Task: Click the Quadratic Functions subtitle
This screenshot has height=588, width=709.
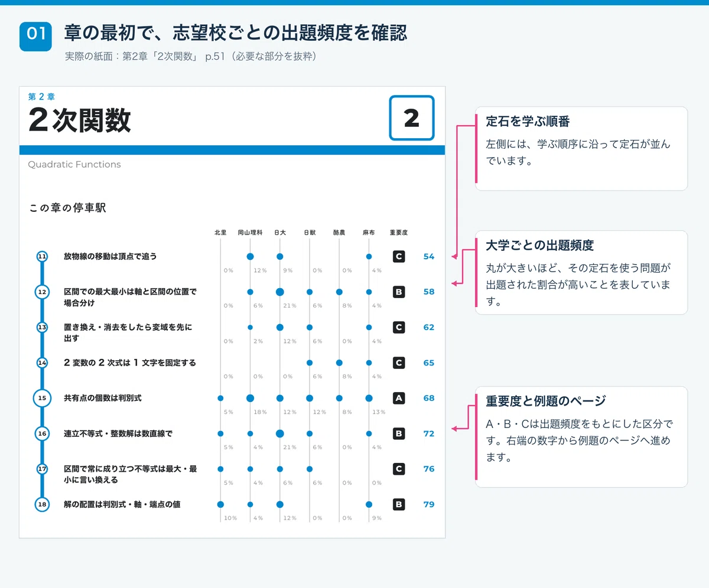Action: coord(74,165)
